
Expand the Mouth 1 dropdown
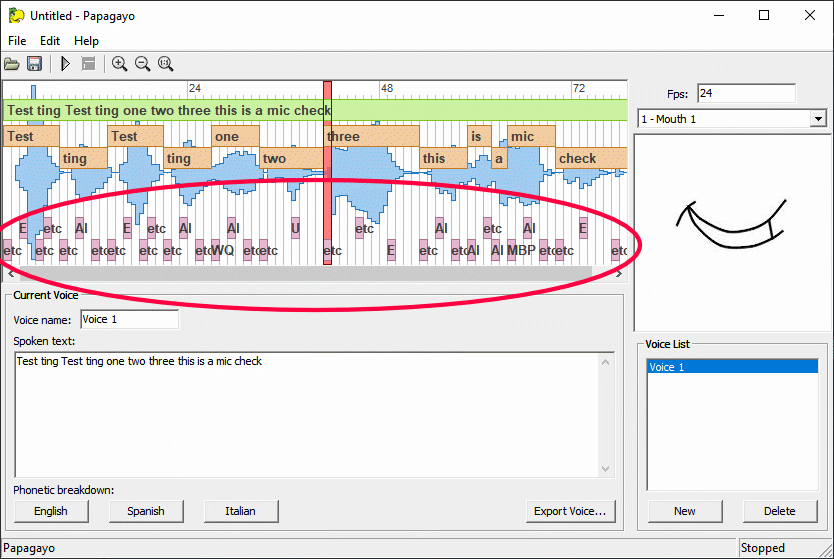[818, 119]
